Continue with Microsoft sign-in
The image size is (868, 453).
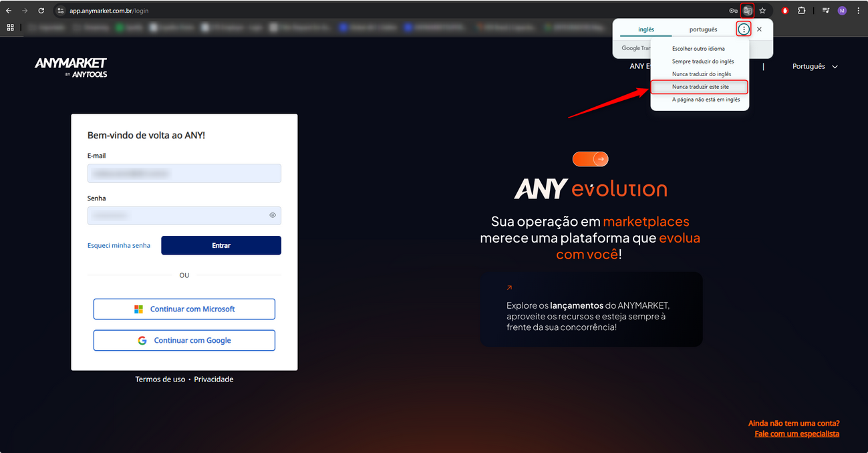point(184,309)
